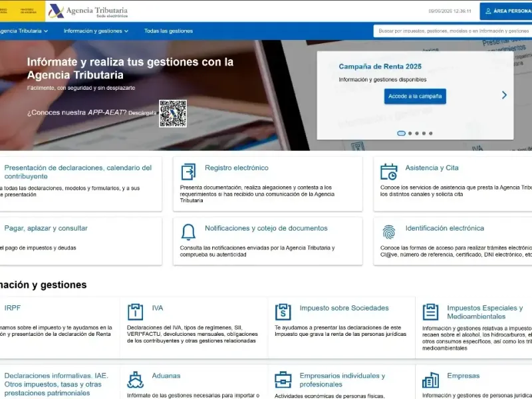Screen dimensions: 532x399
Task: Click the Asistencia y Cita calendar icon
Action: [x=388, y=172]
